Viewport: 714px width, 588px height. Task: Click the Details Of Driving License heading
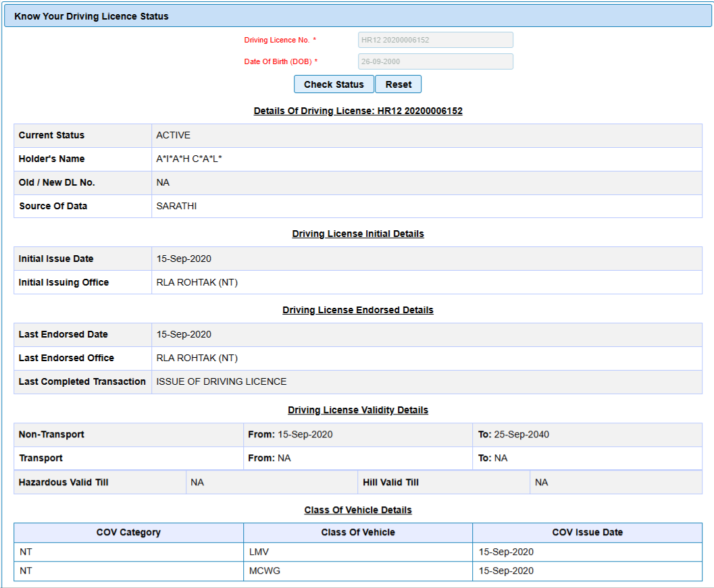(358, 111)
